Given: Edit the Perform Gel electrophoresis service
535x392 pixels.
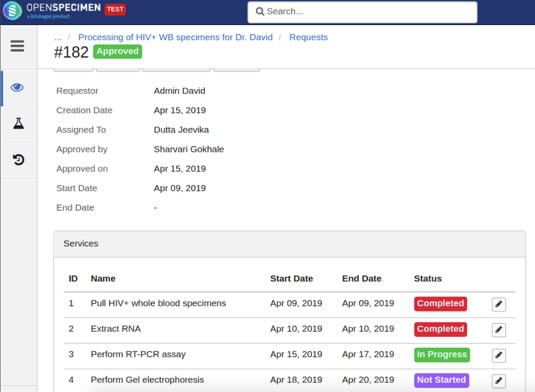Looking at the screenshot, I should pos(498,381).
